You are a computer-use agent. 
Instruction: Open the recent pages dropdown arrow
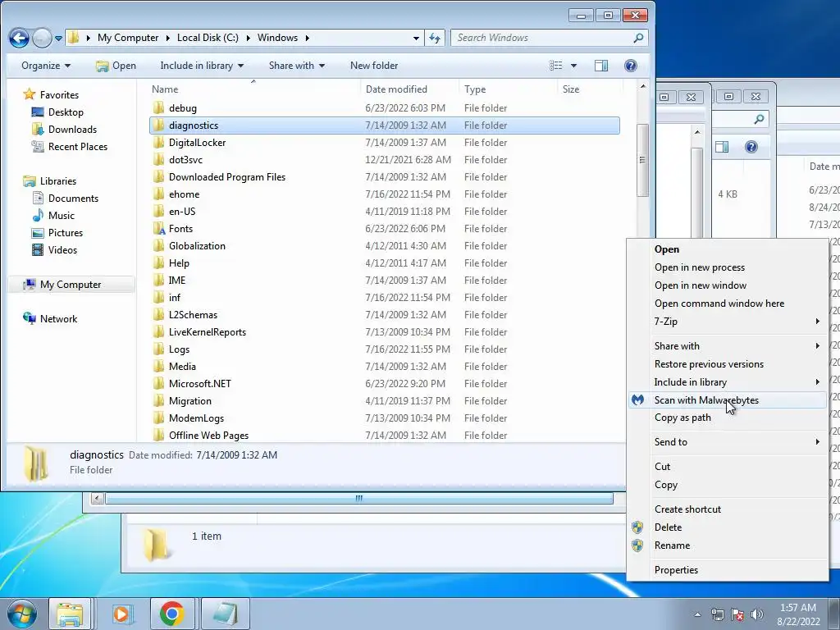(58, 38)
